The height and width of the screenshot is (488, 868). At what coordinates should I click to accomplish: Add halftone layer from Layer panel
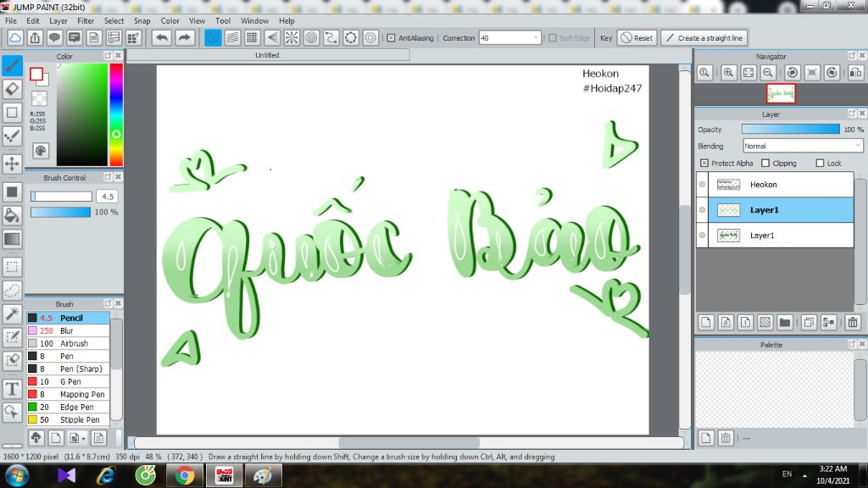point(765,322)
